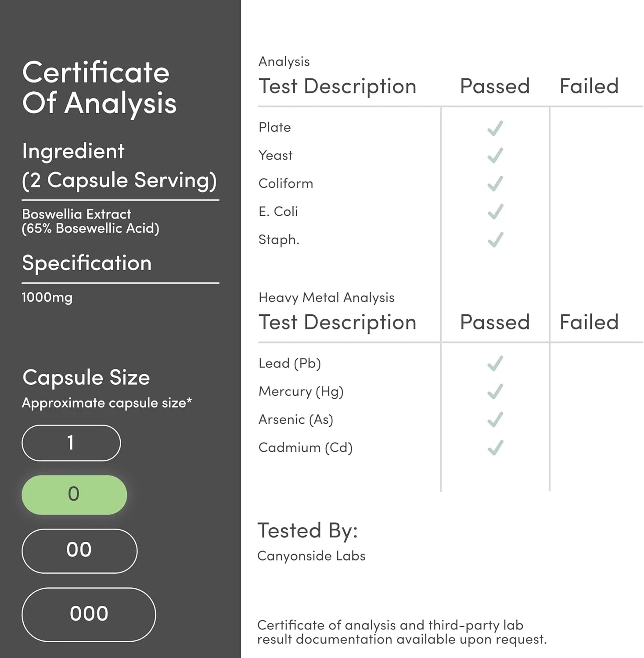Click the Specification heading
Screen dimensions: 644x658
(x=87, y=263)
